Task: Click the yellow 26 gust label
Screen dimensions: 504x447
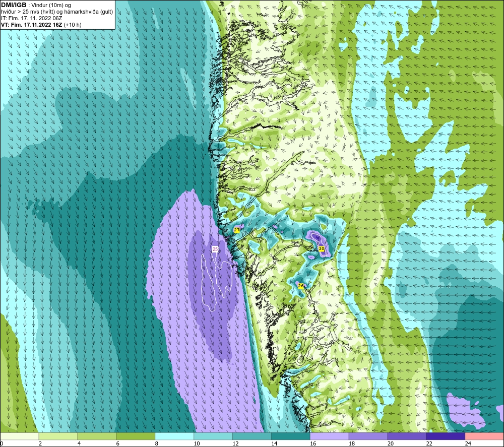Action: point(301,286)
